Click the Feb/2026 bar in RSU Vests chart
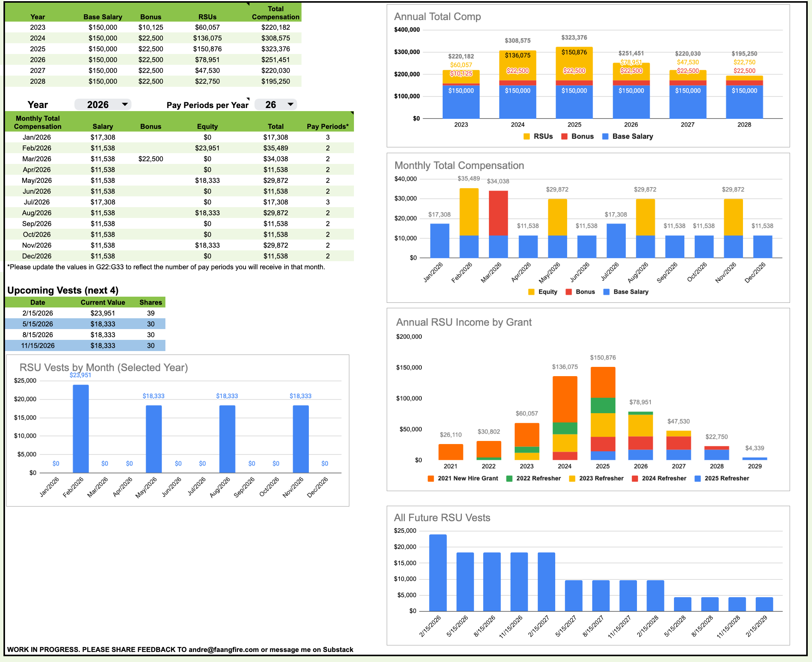This screenshot has width=812, height=662. (x=81, y=428)
